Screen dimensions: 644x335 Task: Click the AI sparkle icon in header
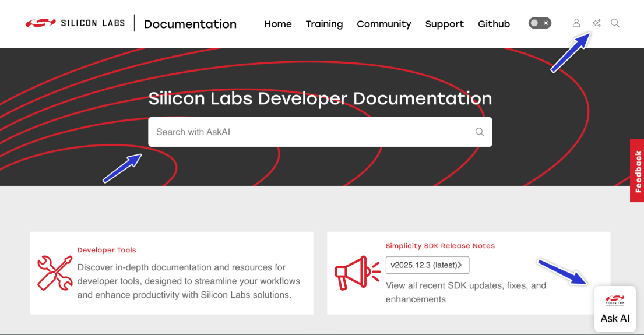(596, 23)
